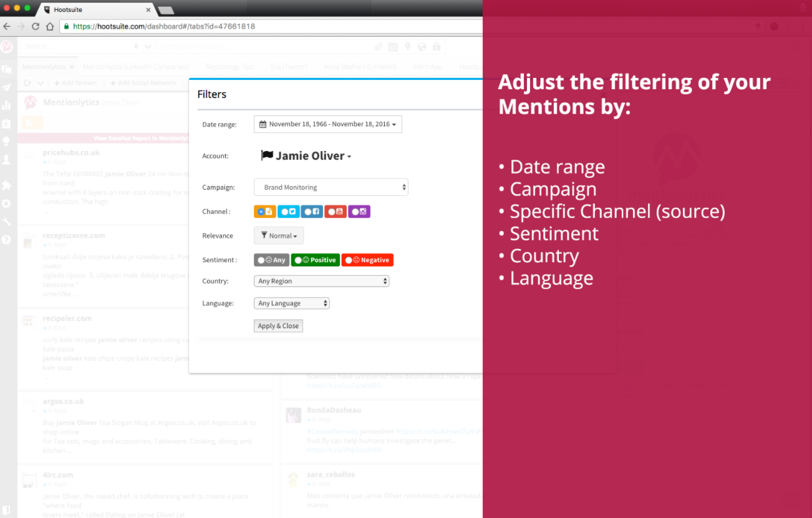Open Settings gear in the sidebar

[x=7, y=204]
